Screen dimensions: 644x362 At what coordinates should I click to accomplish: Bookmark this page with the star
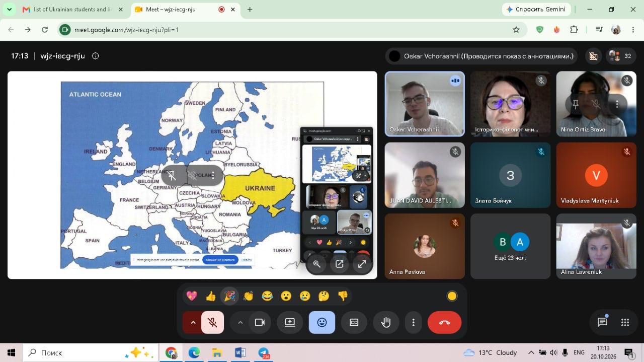(516, 30)
